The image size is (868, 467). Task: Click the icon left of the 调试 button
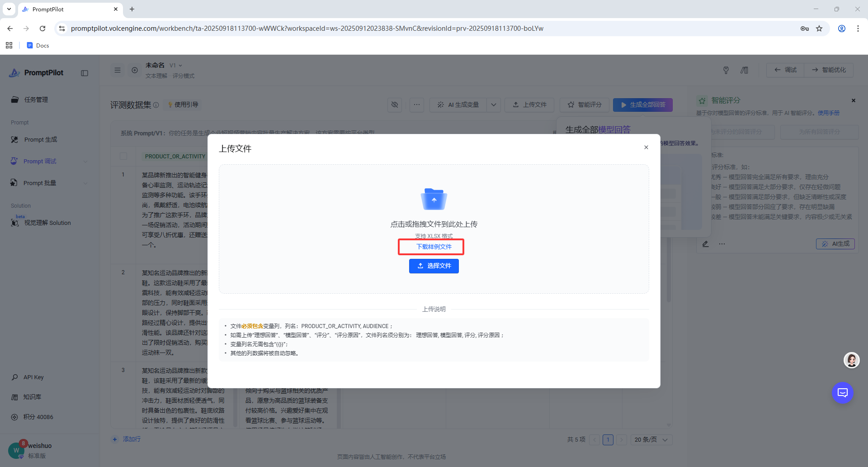pos(744,70)
